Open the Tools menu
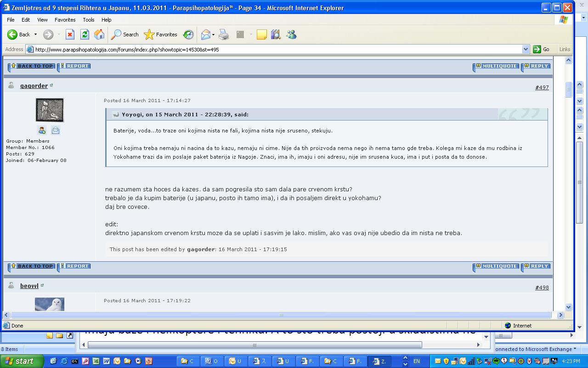This screenshot has width=588, height=368. (89, 20)
